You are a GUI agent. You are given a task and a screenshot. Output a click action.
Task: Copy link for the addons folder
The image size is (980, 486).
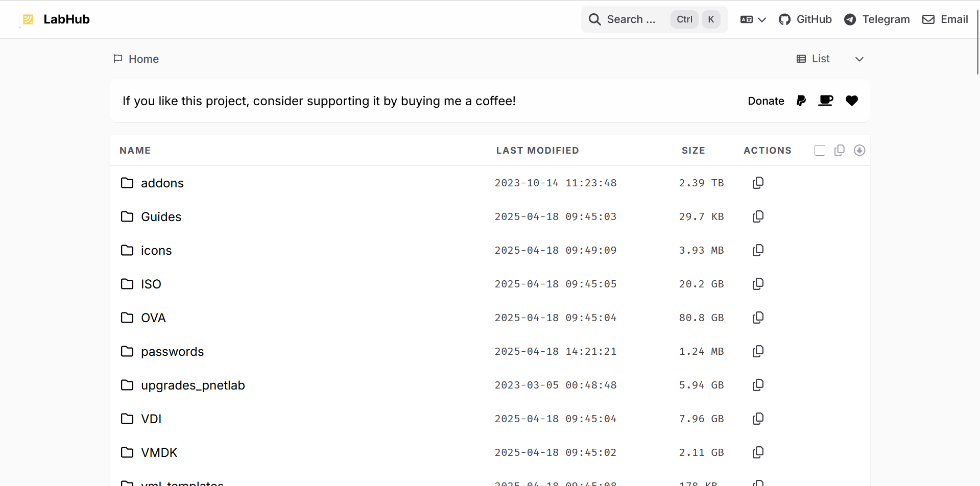tap(758, 183)
